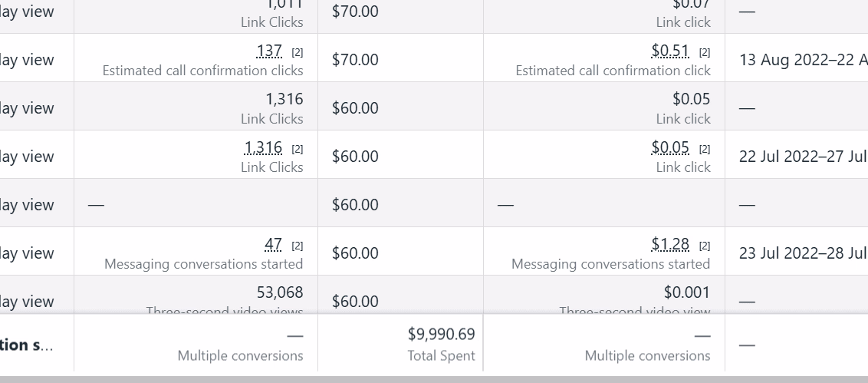Image resolution: width=868 pixels, height=383 pixels.
Task: Click the 53,068 three-second video views cell
Action: tap(279, 292)
